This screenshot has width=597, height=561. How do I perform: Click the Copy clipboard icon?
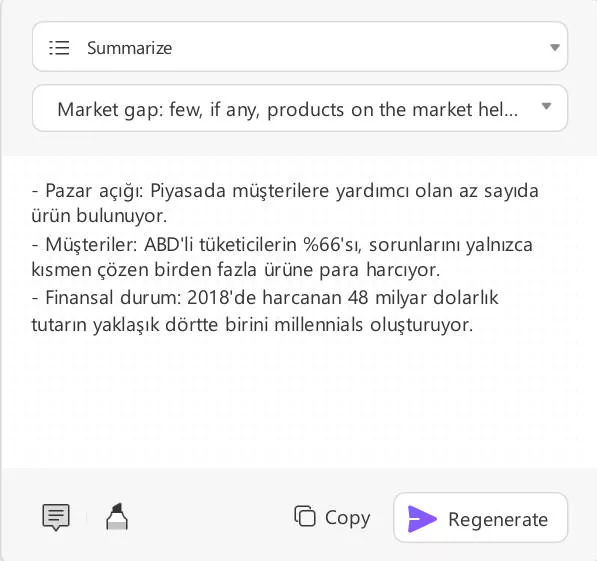305,516
